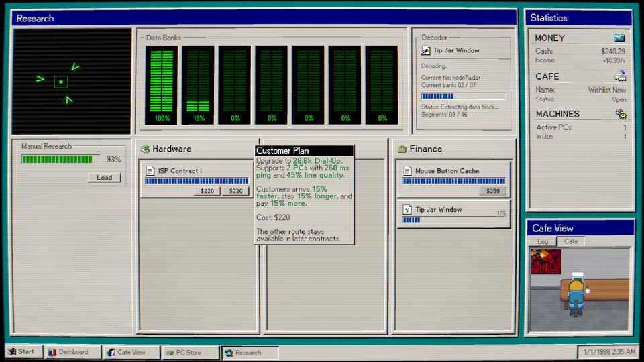The image size is (644, 362).
Task: Click the Income value +$0.99/s
Action: [614, 60]
